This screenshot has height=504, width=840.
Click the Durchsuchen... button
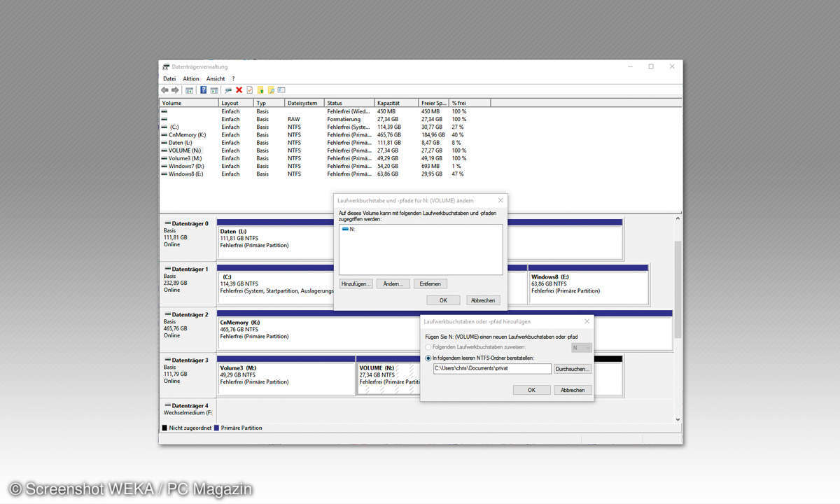pos(573,369)
